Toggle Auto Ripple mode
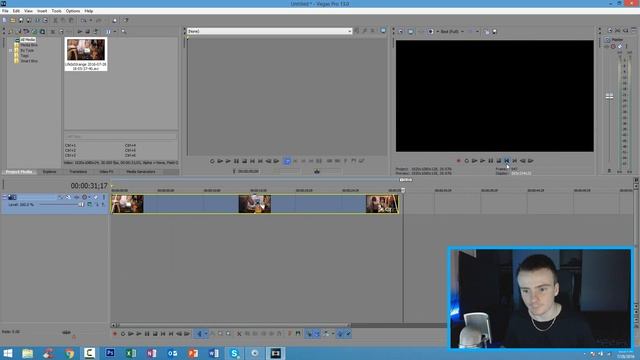640x360 pixels. tap(326, 334)
